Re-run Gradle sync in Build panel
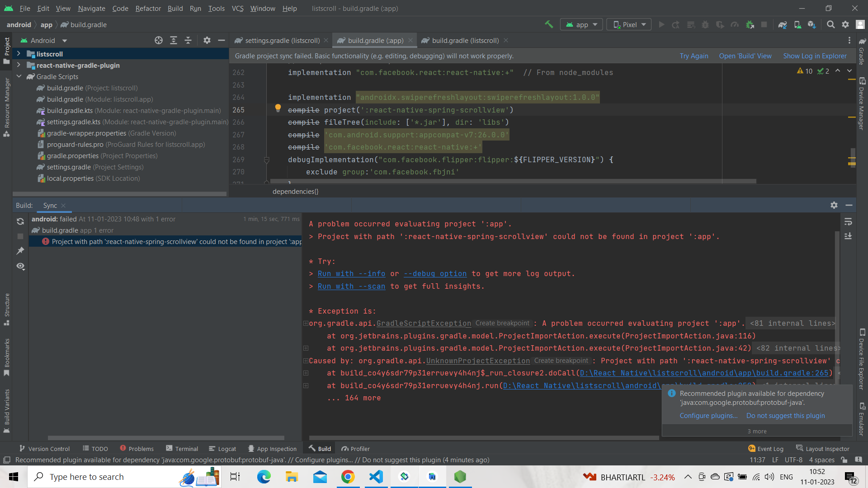Viewport: 868px width, 488px height. [x=20, y=221]
